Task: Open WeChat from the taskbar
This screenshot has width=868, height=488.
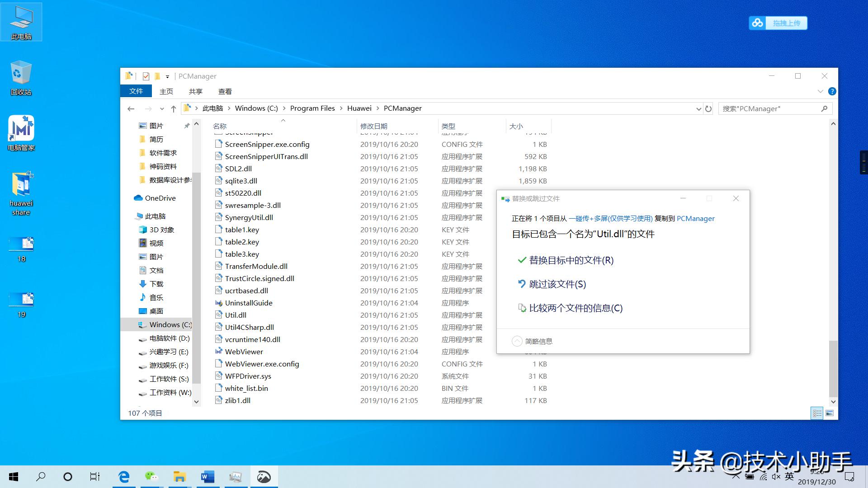Action: click(x=151, y=477)
